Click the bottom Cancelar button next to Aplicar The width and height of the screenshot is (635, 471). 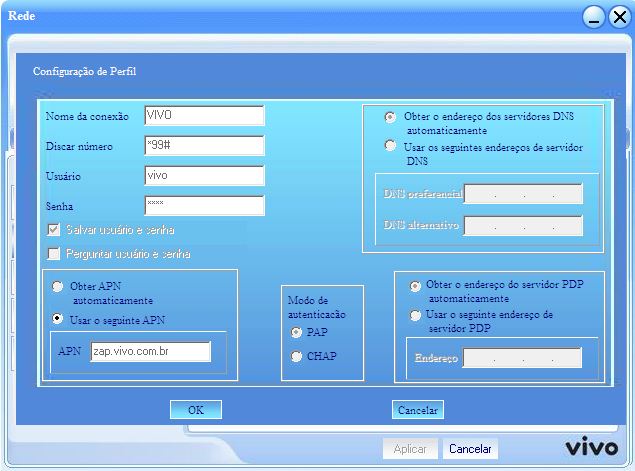pos(470,449)
